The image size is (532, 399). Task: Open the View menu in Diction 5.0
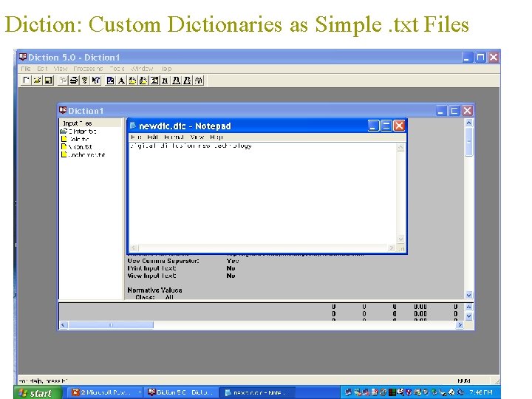click(x=61, y=69)
